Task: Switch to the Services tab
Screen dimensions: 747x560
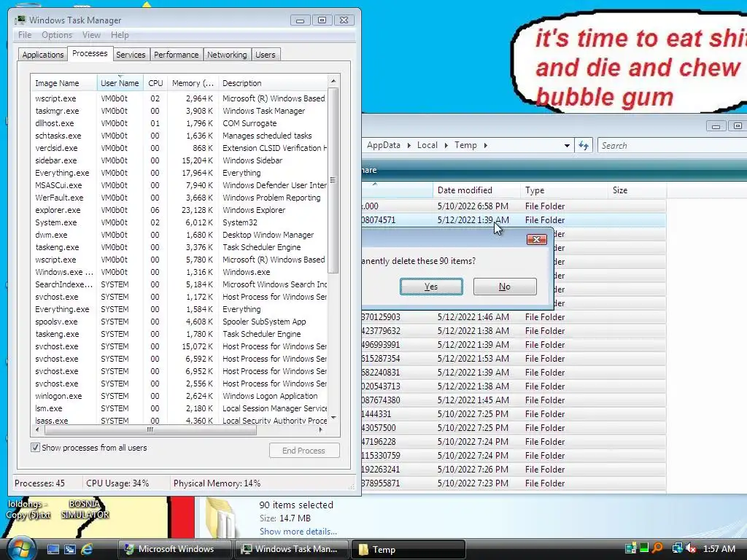Action: point(131,55)
